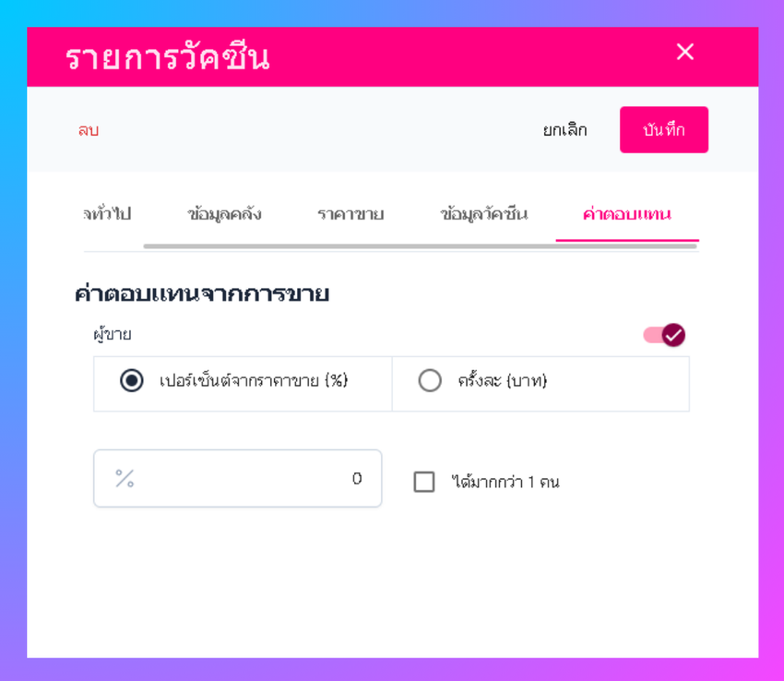Select เปอร์เซ็นต์จากราคาขาย (%) radio option

[132, 380]
